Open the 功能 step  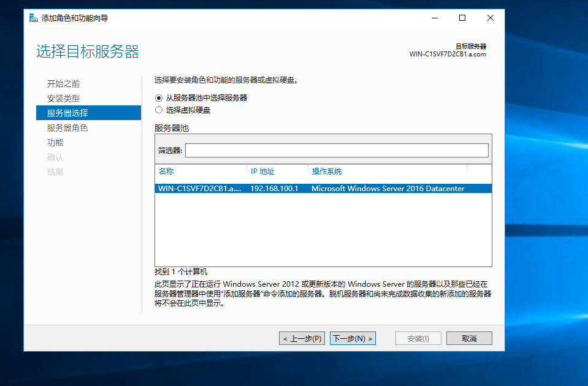[x=55, y=142]
